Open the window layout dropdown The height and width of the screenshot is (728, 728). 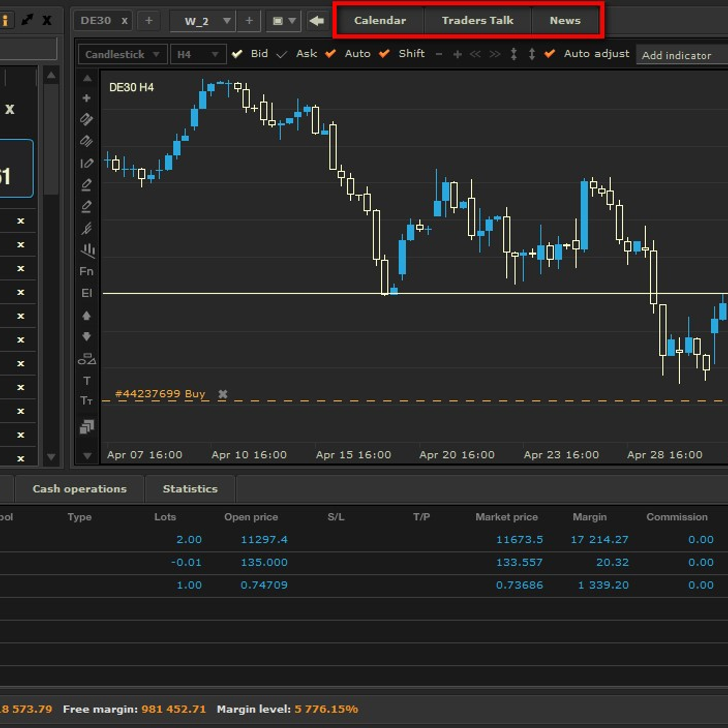pyautogui.click(x=284, y=21)
